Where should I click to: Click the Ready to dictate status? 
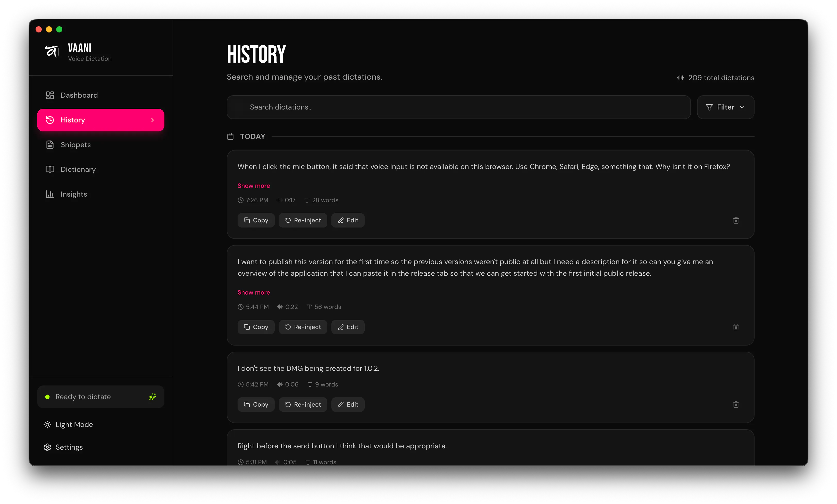(x=101, y=396)
